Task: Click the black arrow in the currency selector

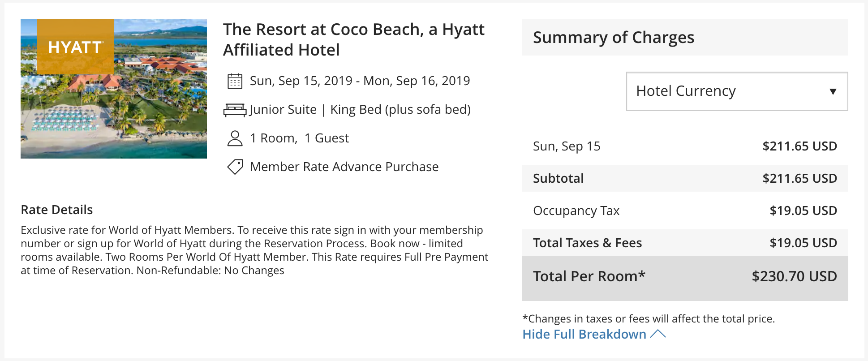Action: pos(833,92)
